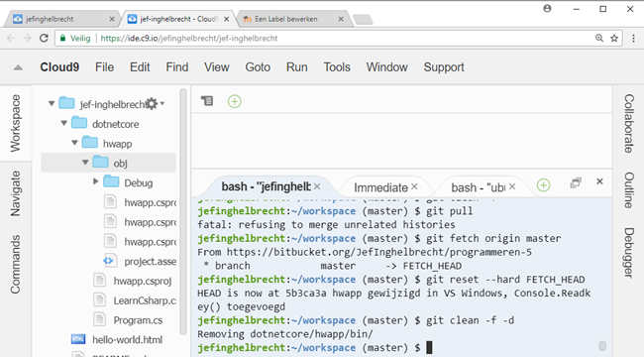Open the Workspace side panel

pos(15,123)
